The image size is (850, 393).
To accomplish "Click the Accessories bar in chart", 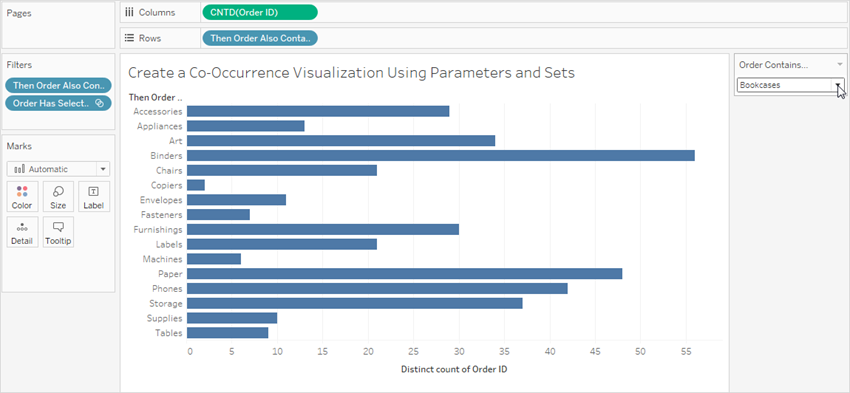I will [x=318, y=111].
